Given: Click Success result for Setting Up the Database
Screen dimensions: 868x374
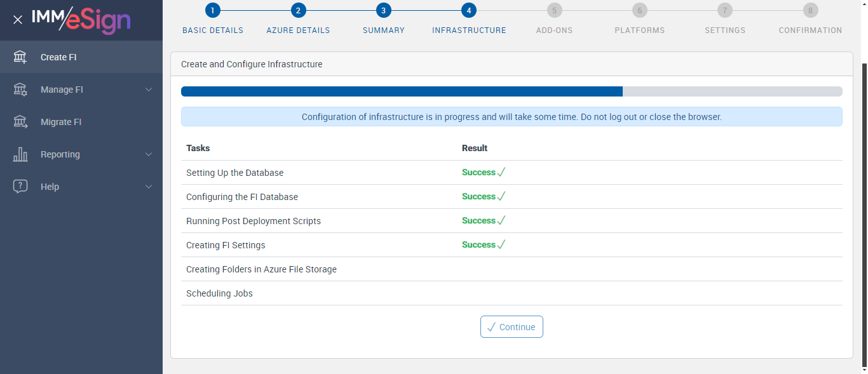Looking at the screenshot, I should click(x=484, y=173).
